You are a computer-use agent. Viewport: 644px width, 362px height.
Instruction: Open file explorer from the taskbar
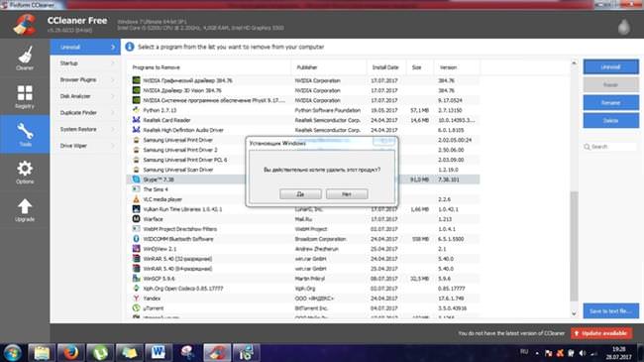click(41, 353)
